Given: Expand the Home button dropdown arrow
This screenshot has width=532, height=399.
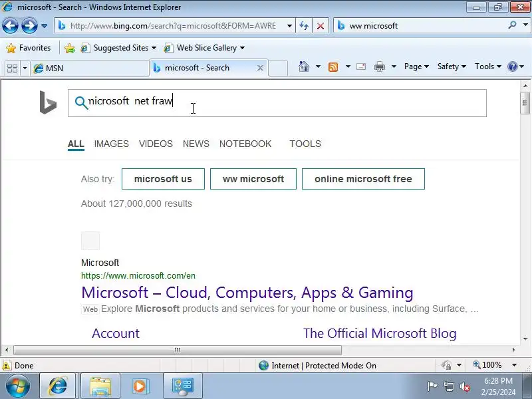Looking at the screenshot, I should pos(318,66).
